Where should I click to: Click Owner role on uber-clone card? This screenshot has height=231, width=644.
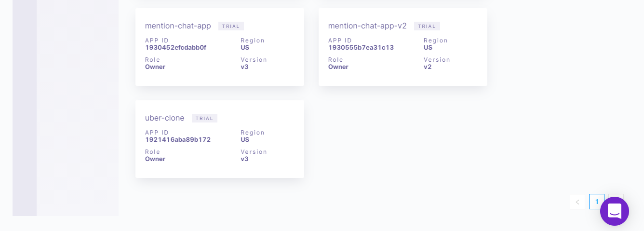(x=155, y=159)
